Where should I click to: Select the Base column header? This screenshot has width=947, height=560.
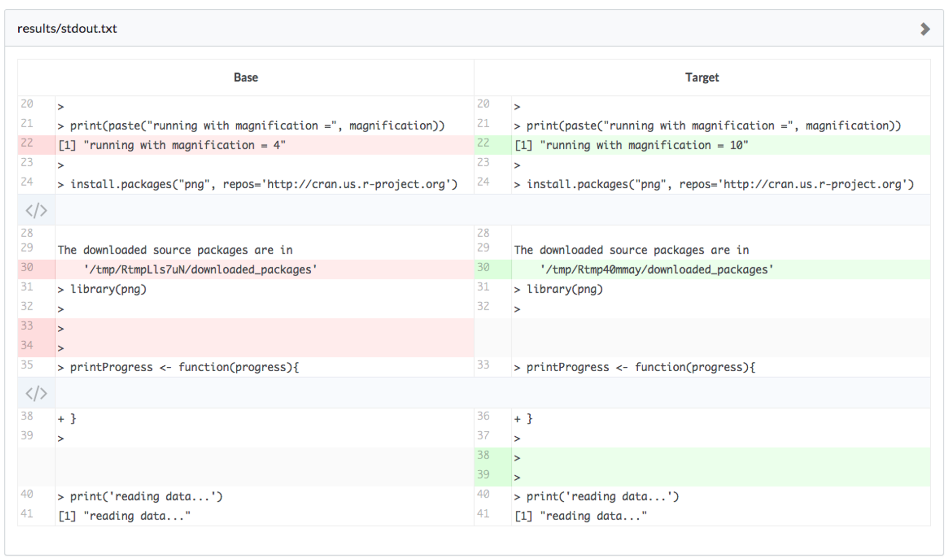[x=246, y=77]
